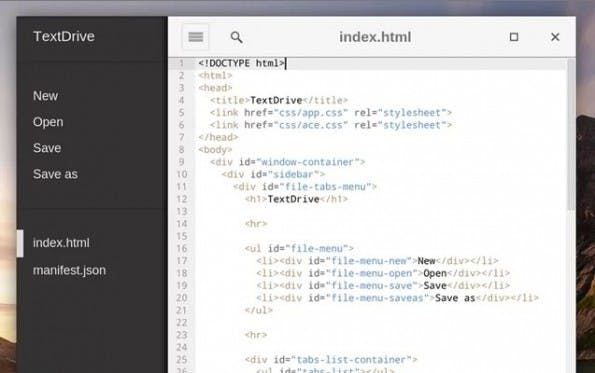Switch to the index.html tab in sidebar

coord(61,243)
